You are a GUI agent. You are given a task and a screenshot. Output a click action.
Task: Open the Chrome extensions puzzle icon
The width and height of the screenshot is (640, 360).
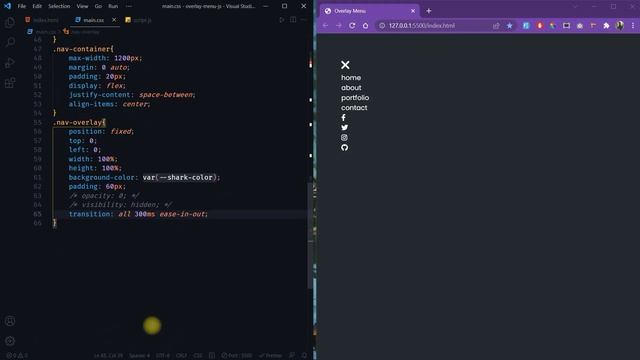point(607,25)
